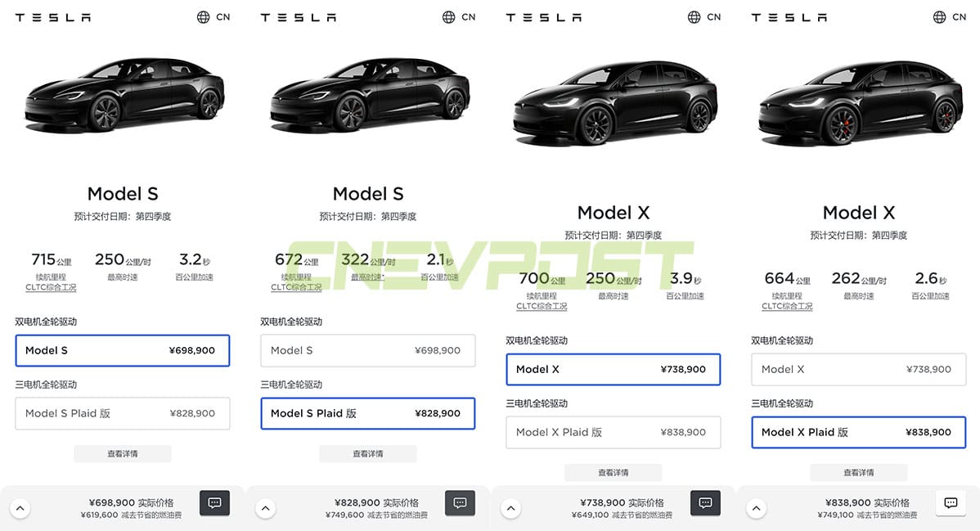980x531 pixels.
Task: Select the Model S Plaid 版 trim
Action: [367, 413]
